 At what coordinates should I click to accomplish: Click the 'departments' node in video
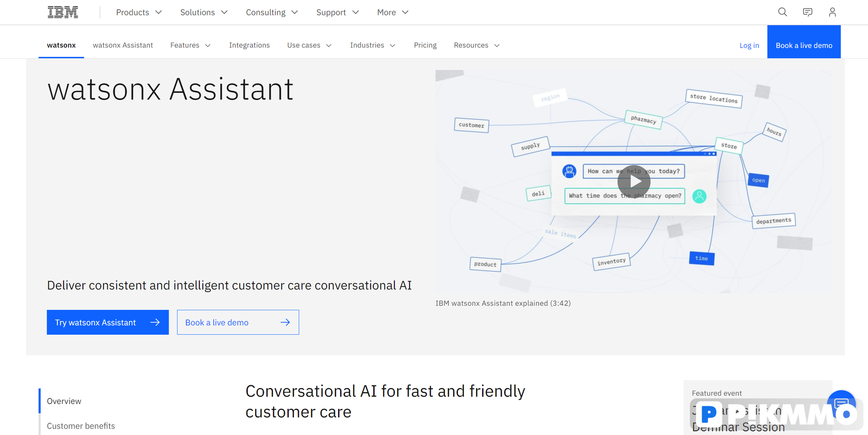[774, 221]
